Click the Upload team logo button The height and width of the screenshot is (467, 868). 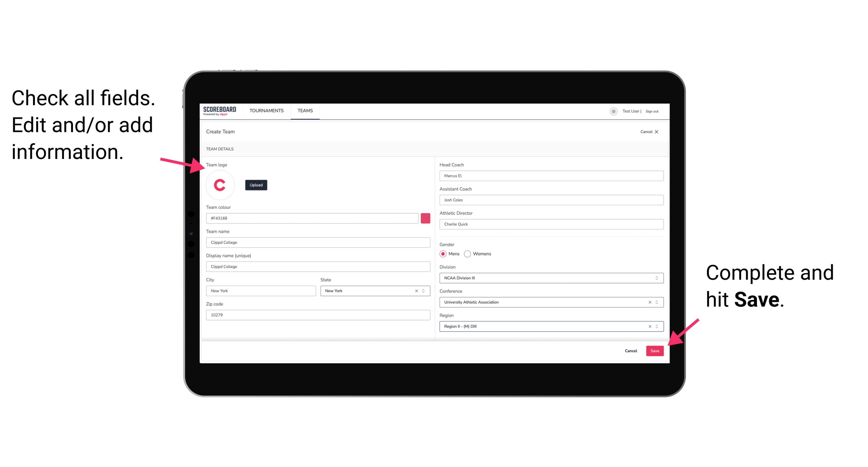[x=256, y=185]
